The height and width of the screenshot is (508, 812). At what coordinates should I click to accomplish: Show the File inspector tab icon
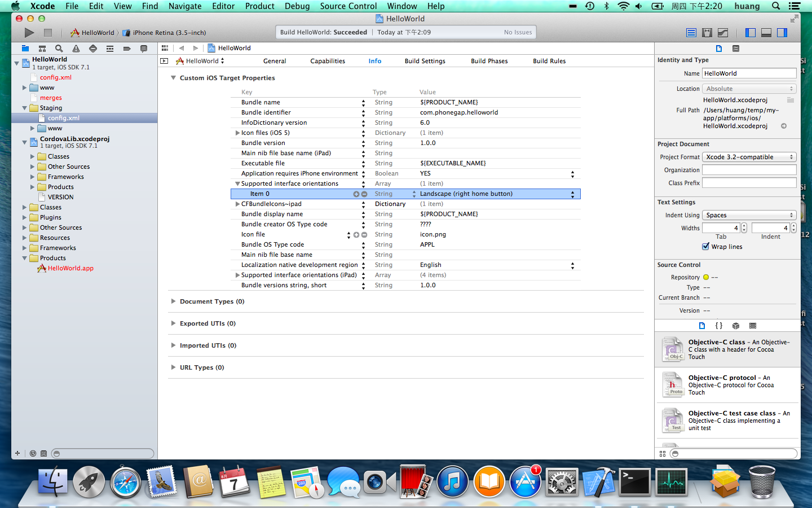click(719, 49)
